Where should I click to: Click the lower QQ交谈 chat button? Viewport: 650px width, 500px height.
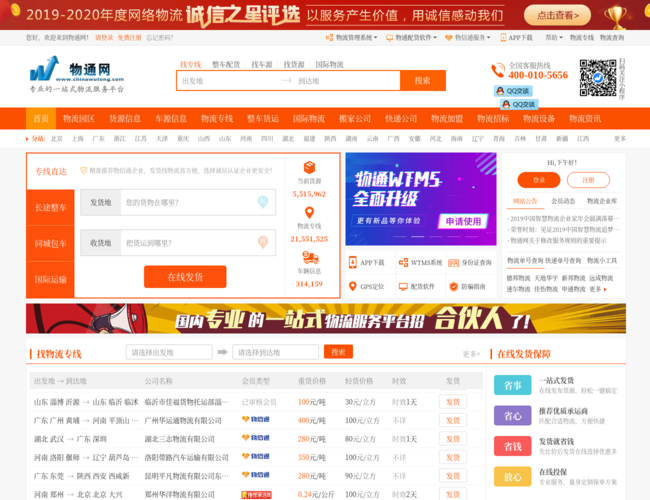pos(519,104)
